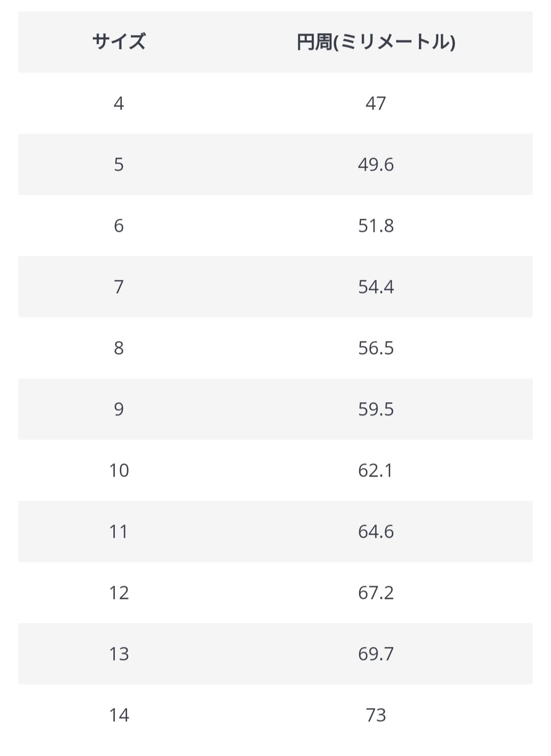Select size 10 cell
Screen dimensions: 551x756
pos(119,471)
